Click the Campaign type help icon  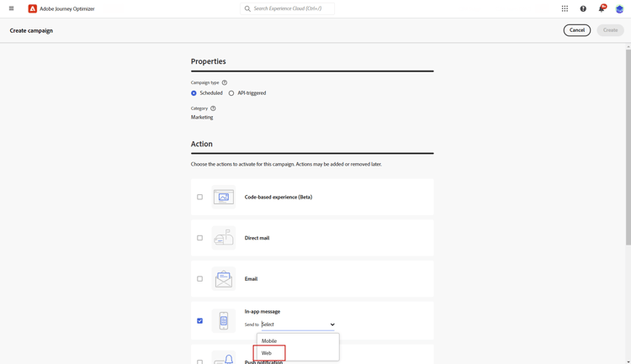tap(225, 82)
